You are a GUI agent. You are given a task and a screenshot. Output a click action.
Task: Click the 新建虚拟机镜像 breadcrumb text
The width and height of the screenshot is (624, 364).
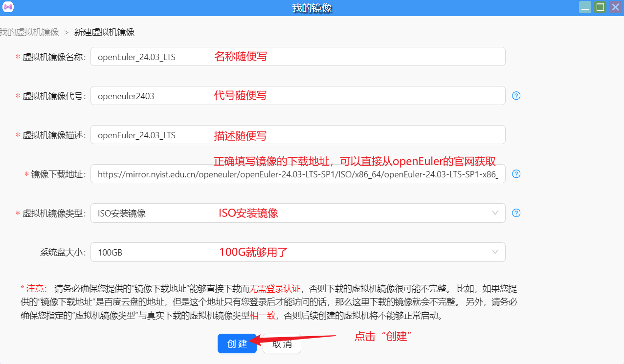click(x=104, y=32)
